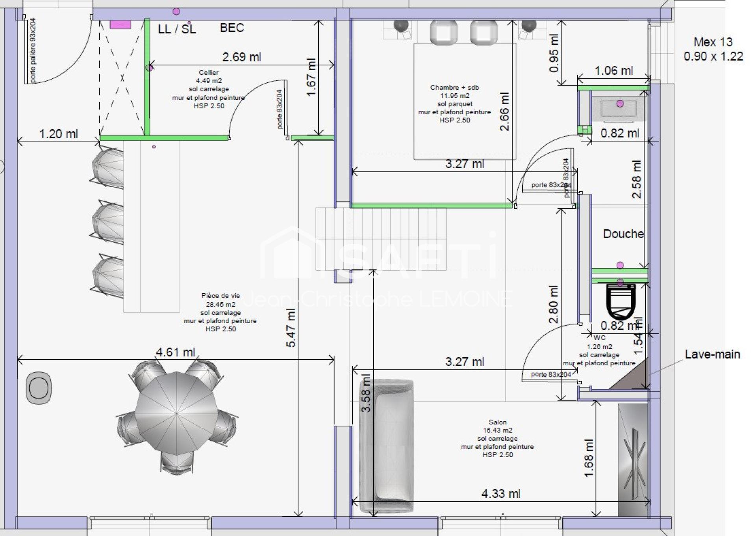Select the 4.61 ml dimension
Screen dimensions: 756x536
point(176,352)
